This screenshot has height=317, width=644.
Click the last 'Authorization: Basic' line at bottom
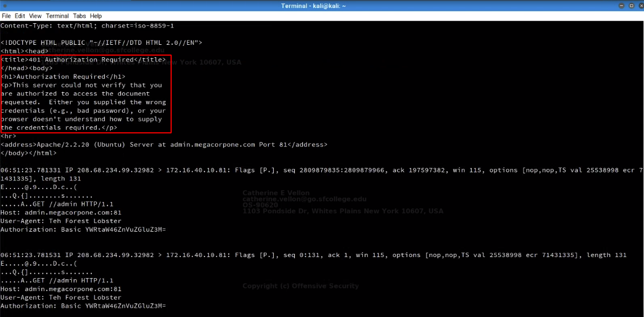click(x=83, y=306)
